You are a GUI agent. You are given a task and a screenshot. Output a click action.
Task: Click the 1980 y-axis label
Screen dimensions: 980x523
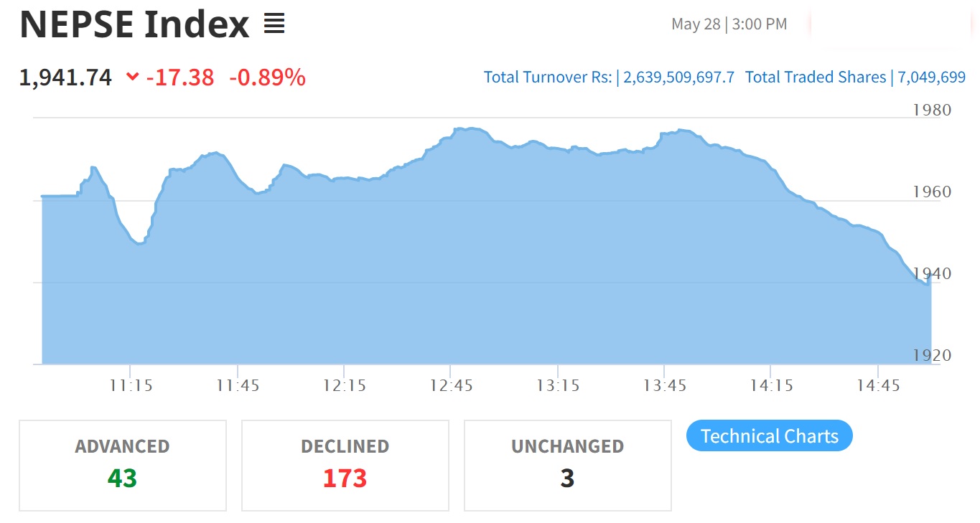click(932, 110)
